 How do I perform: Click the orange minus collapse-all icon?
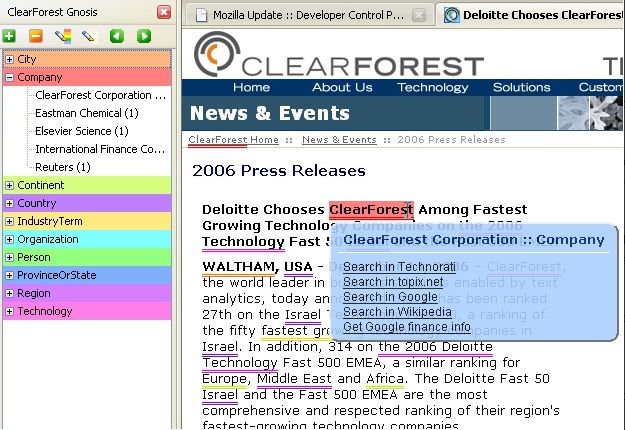[36, 36]
